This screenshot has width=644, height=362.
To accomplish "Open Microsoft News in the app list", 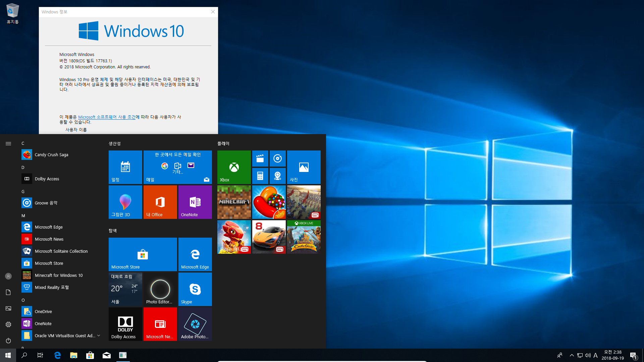I will 60,239.
